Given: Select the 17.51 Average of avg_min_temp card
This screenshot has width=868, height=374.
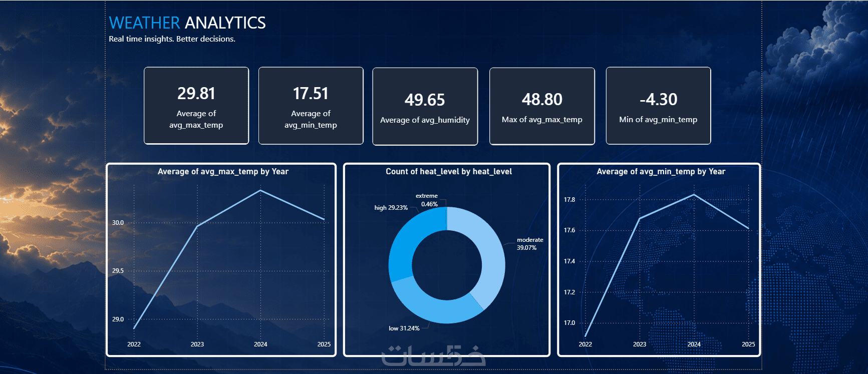Looking at the screenshot, I should [311, 106].
